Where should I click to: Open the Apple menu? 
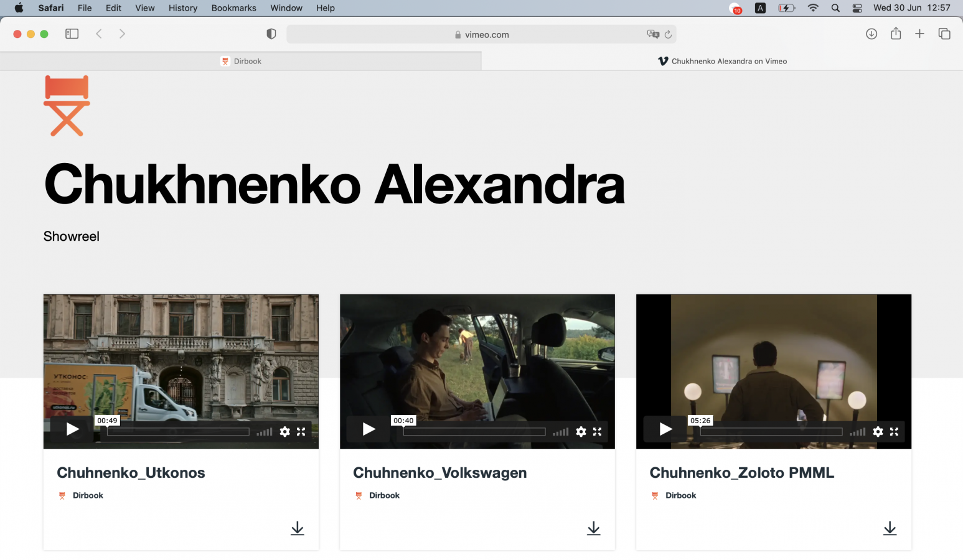pos(19,8)
